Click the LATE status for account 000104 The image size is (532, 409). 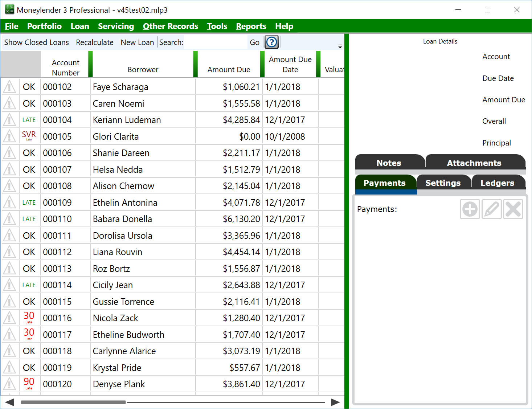tap(29, 120)
